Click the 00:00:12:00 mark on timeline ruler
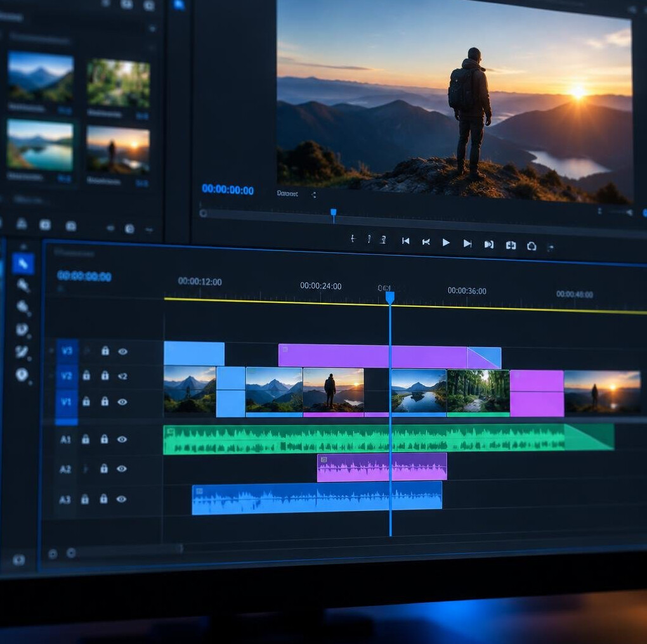The height and width of the screenshot is (644, 647). (200, 281)
